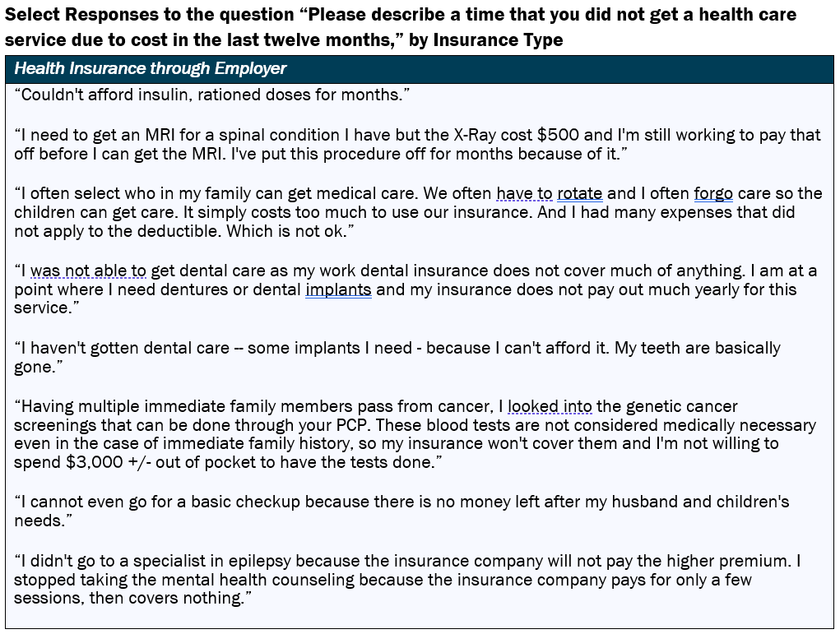Click the underlined phrase 'have to rotate'
Screen dimensions: 840x634
click(x=549, y=193)
